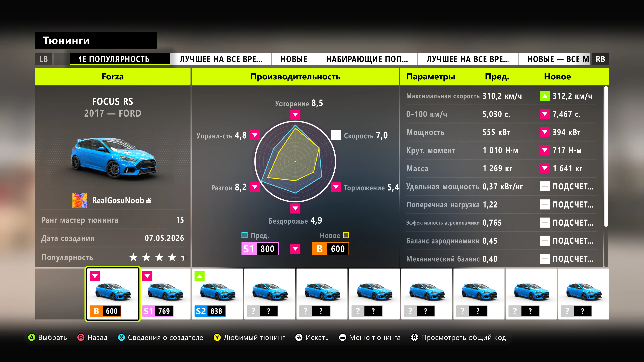Click the performance radar chart

[x=295, y=161]
